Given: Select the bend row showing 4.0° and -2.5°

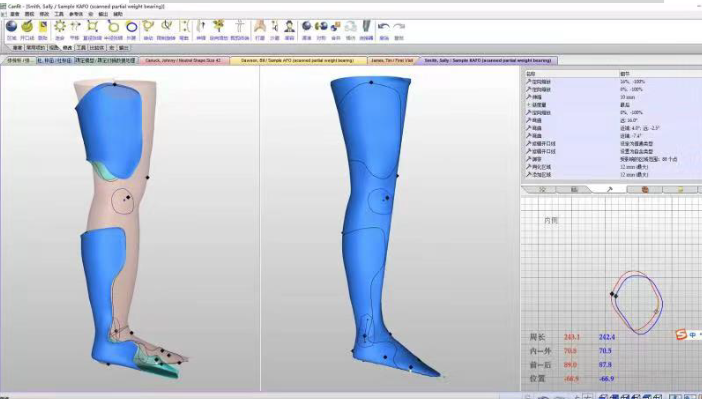Looking at the screenshot, I should (x=613, y=128).
